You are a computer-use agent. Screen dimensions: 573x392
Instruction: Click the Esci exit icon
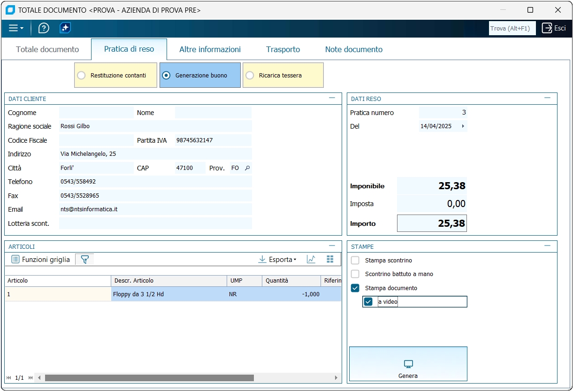(547, 28)
